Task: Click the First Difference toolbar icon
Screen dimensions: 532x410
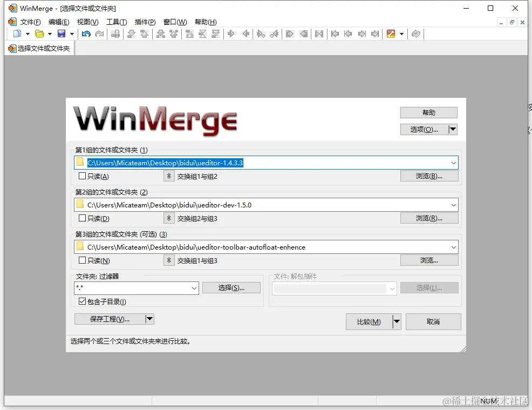Action: 190,33
